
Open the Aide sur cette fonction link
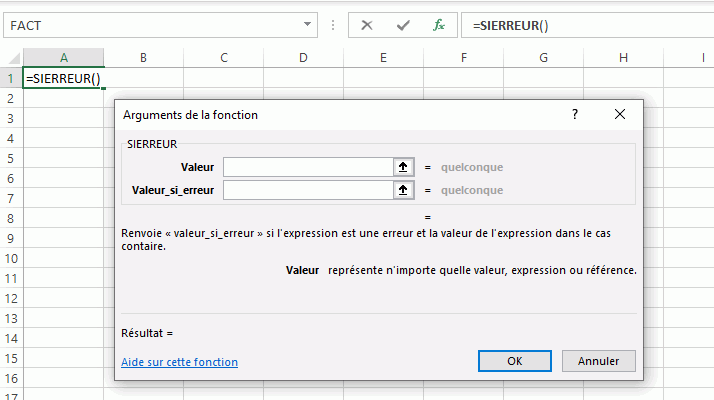point(179,362)
